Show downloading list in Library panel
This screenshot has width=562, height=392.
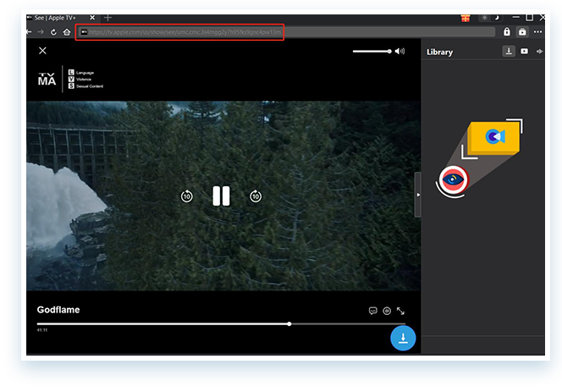coord(509,52)
